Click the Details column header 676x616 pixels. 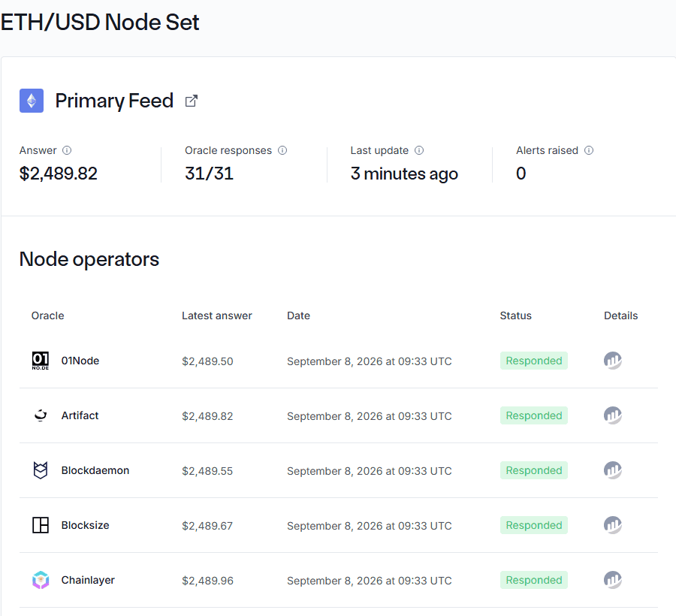coord(621,316)
